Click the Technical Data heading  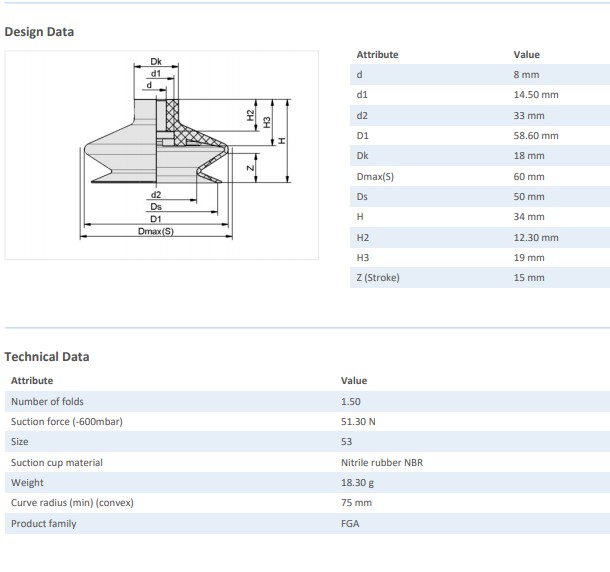point(47,356)
